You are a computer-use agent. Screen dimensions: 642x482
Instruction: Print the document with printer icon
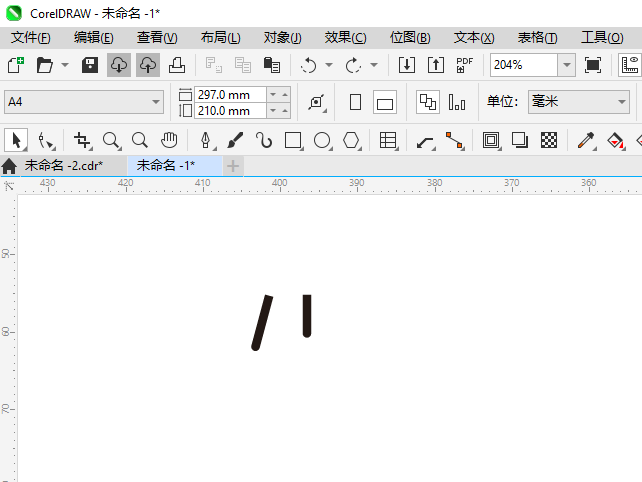tap(177, 65)
